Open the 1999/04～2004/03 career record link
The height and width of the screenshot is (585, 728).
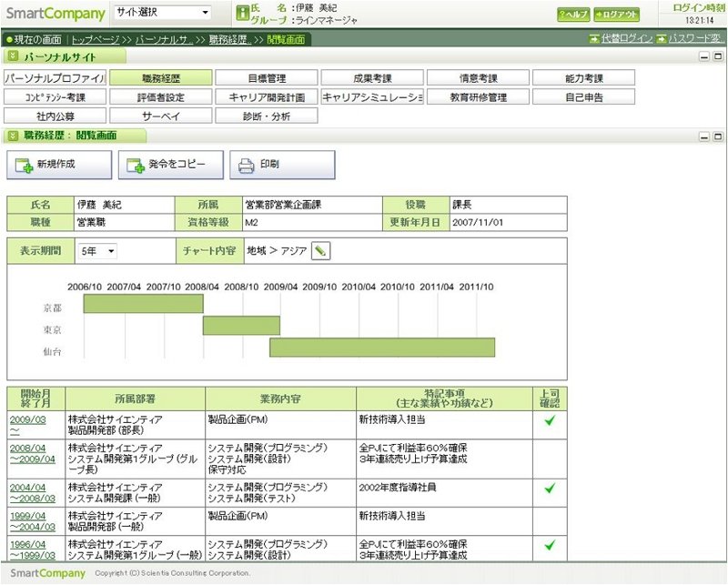[33, 521]
